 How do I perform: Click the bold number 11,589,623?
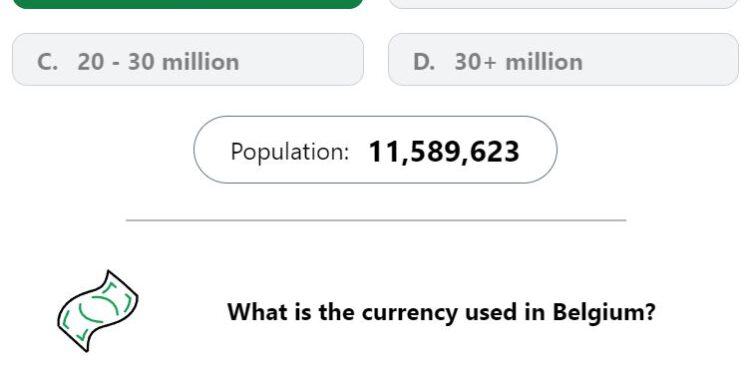(444, 152)
